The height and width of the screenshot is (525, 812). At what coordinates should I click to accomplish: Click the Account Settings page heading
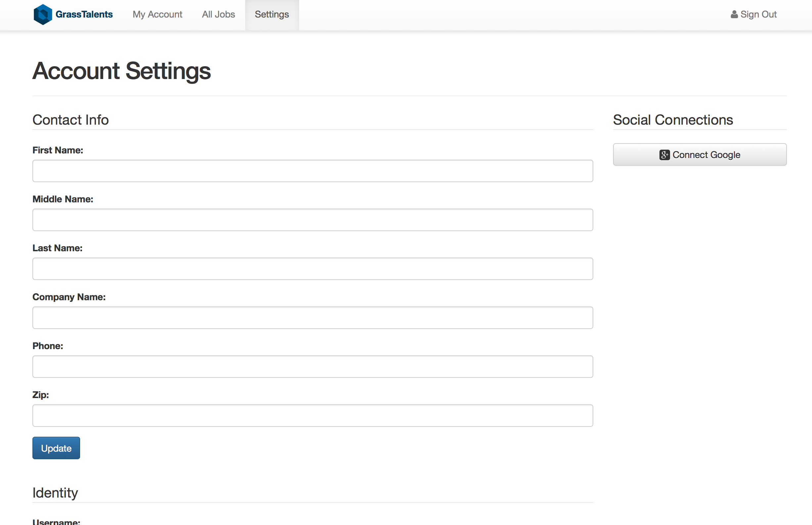tap(121, 71)
